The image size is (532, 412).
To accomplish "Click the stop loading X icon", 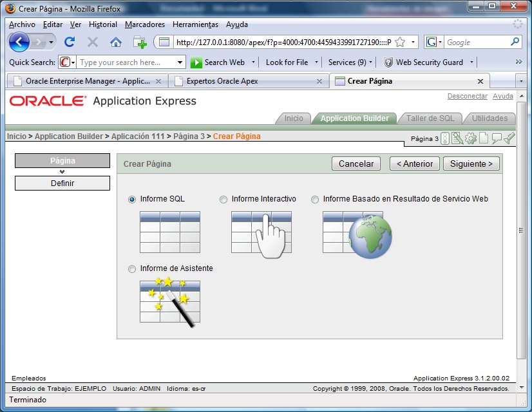I will 92,42.
